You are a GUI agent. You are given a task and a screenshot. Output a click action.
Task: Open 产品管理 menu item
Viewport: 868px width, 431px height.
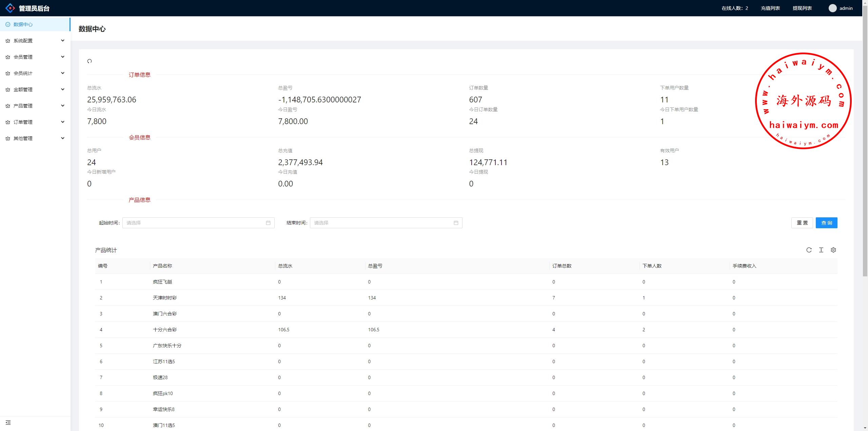tap(23, 106)
